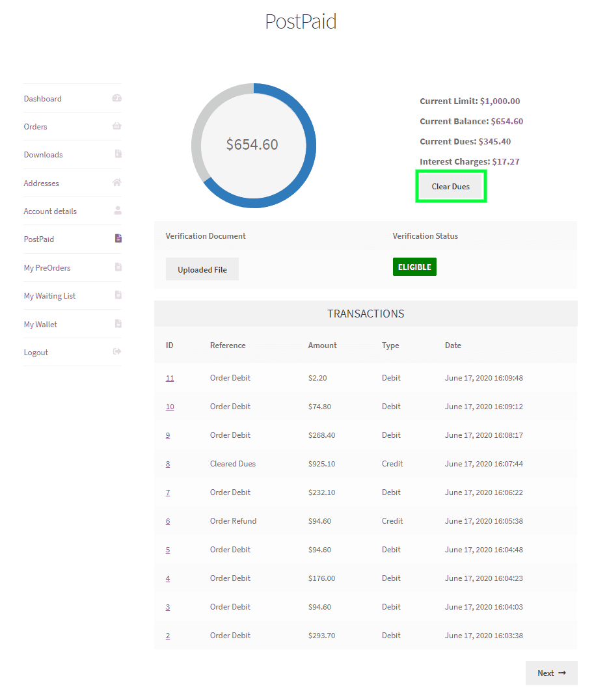This screenshot has height=700, width=594.
Task: Open transaction ID 10 link
Action: [170, 407]
